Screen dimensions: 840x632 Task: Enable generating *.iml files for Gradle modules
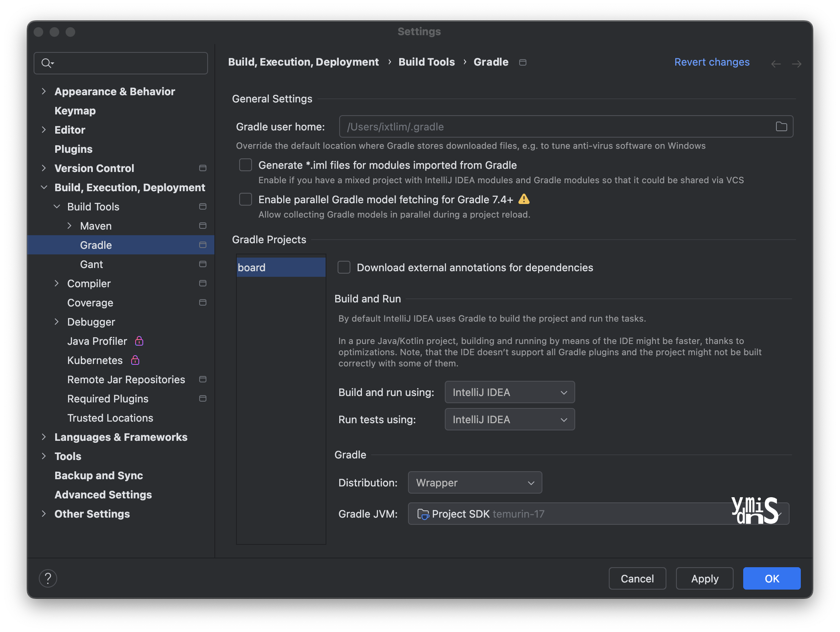(x=246, y=165)
